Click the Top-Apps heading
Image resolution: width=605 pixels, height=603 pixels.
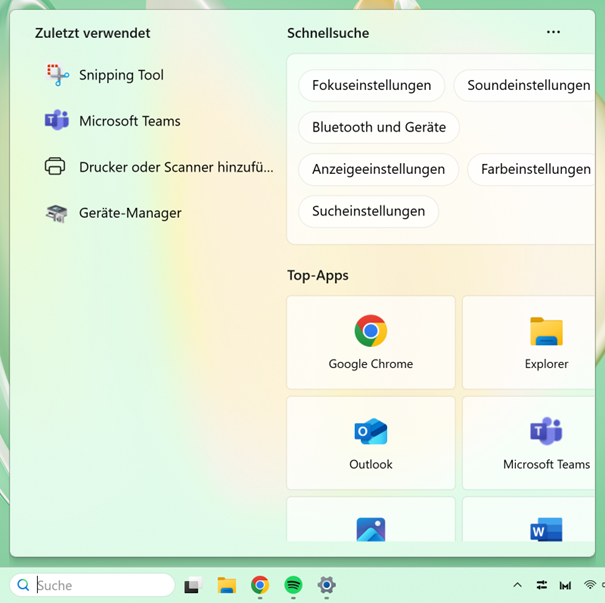click(318, 275)
